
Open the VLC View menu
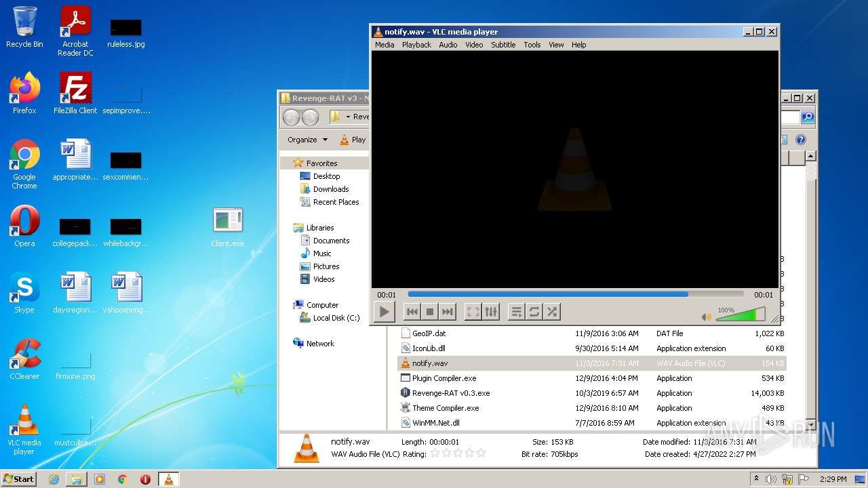[x=556, y=45]
